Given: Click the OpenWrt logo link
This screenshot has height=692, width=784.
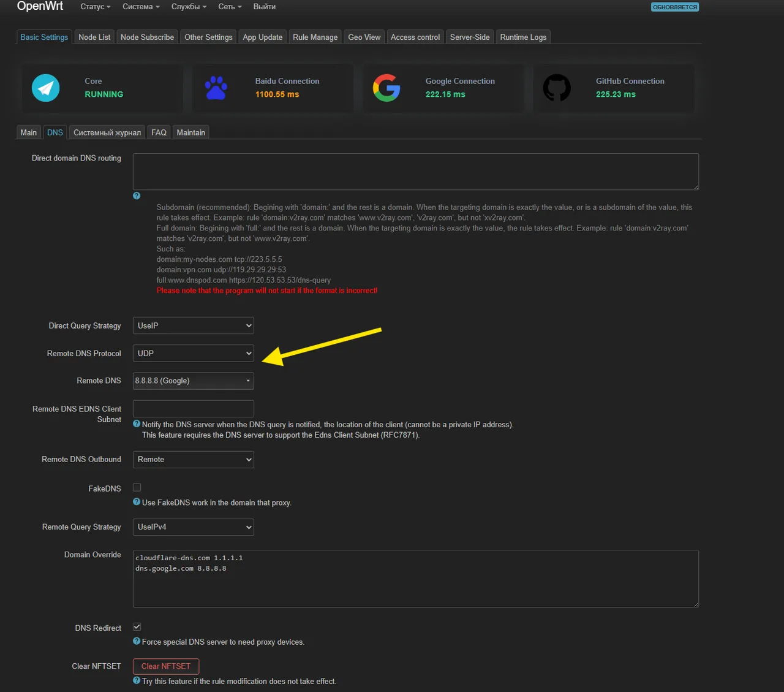Looking at the screenshot, I should pyautogui.click(x=40, y=6).
